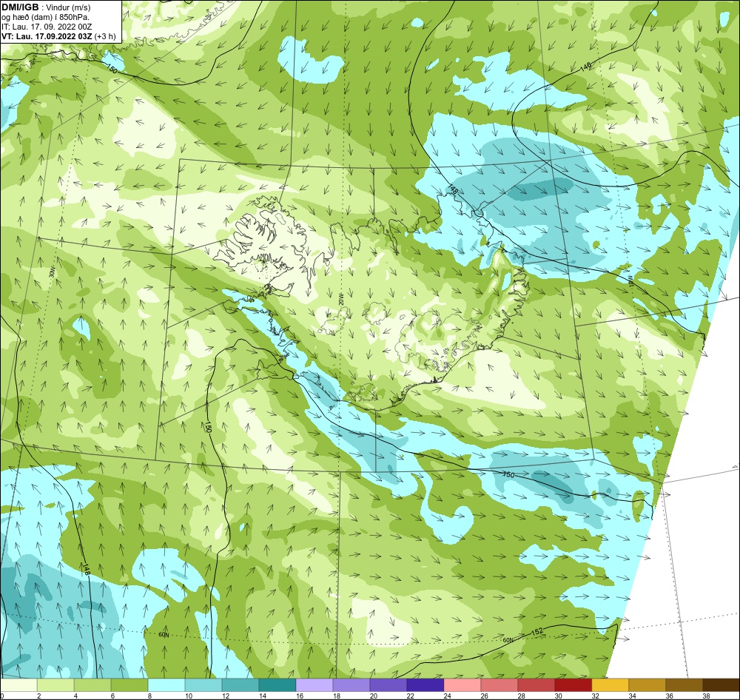Click the dark teal 14–16 m/s swatch
740x700 pixels.
coord(277,685)
